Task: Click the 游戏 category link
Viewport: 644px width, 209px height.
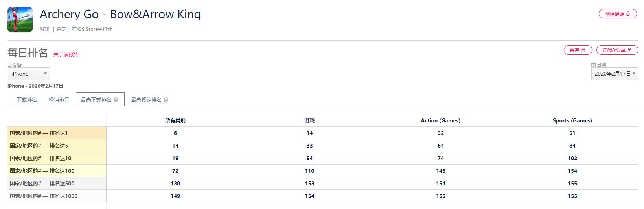Action: [x=44, y=29]
